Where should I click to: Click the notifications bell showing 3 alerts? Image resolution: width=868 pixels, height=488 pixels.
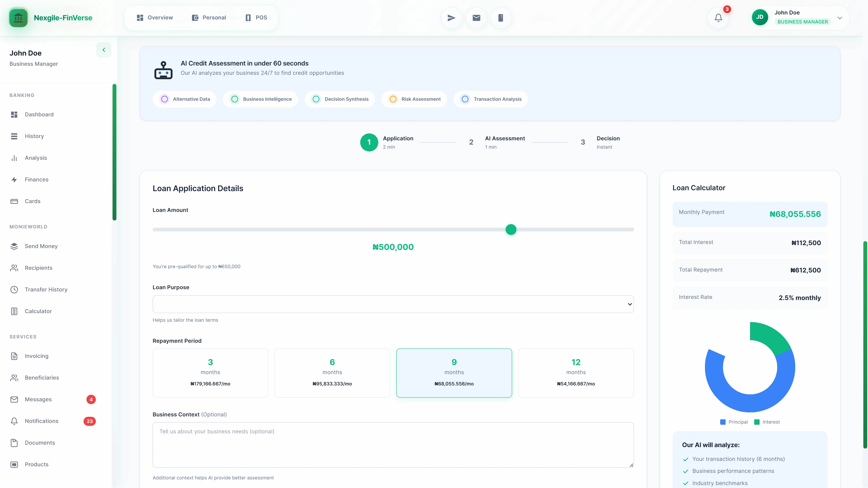[x=718, y=18]
